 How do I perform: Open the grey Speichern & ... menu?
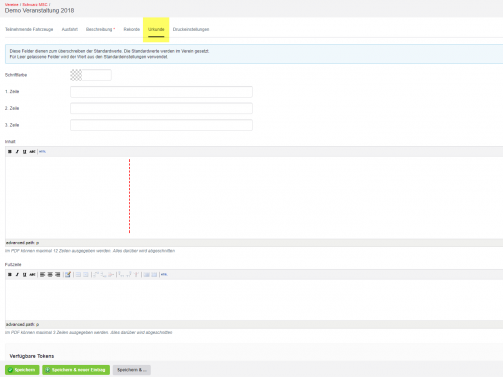point(132,370)
